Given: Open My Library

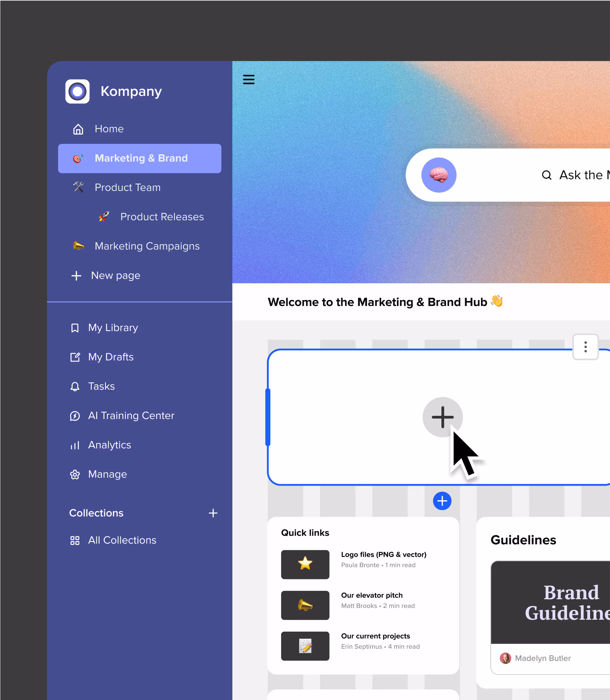Looking at the screenshot, I should [113, 327].
